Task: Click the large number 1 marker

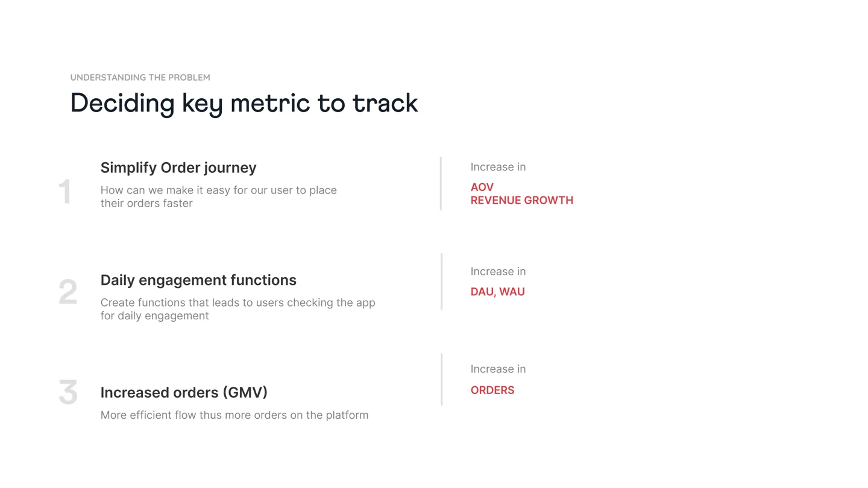Action: tap(65, 192)
